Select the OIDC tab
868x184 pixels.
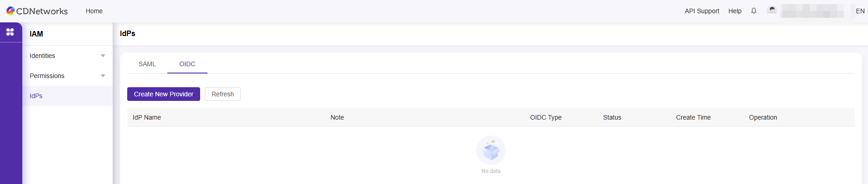click(x=187, y=64)
